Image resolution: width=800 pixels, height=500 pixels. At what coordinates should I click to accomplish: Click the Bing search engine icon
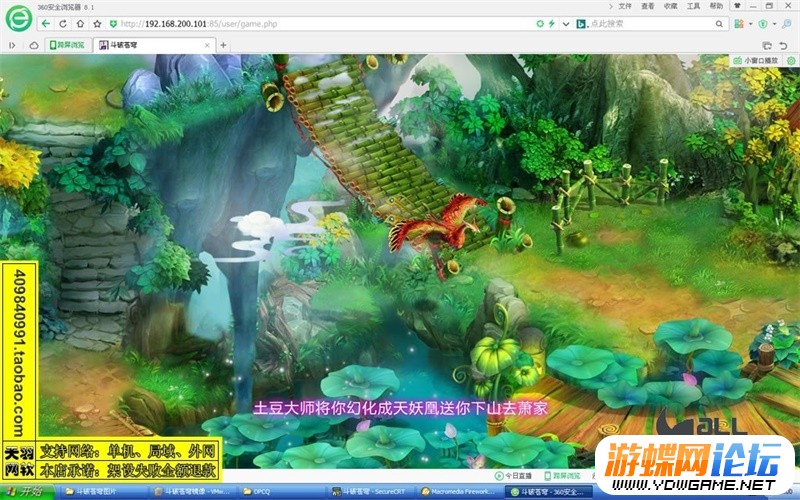[581, 23]
